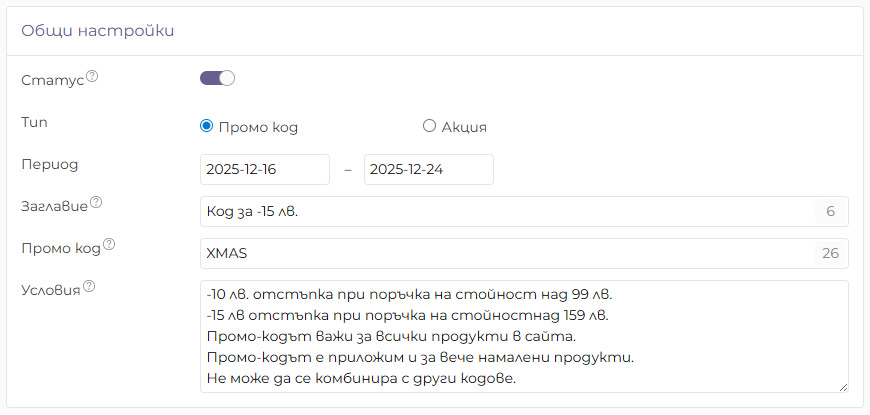This screenshot has height=415, width=870.
Task: Open the help tooltip for Промо код label
Action: tap(109, 245)
